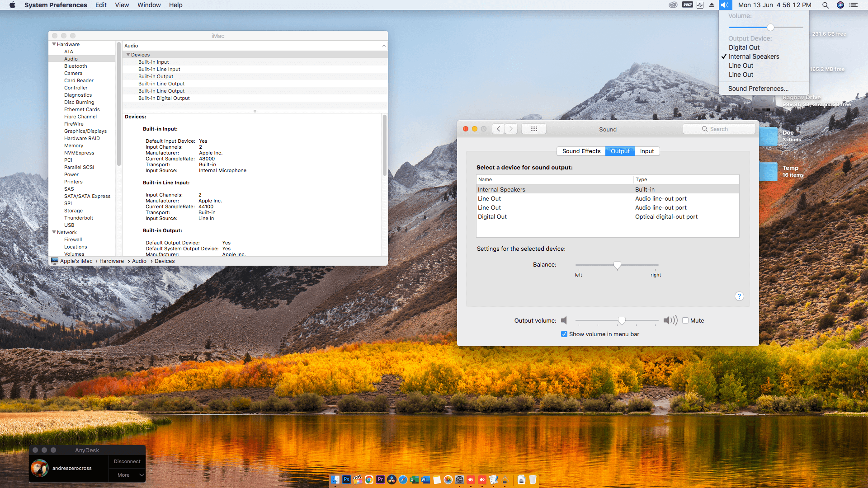This screenshot has width=868, height=488.
Task: Select Digital Out row in Sound output table
Action: point(608,216)
